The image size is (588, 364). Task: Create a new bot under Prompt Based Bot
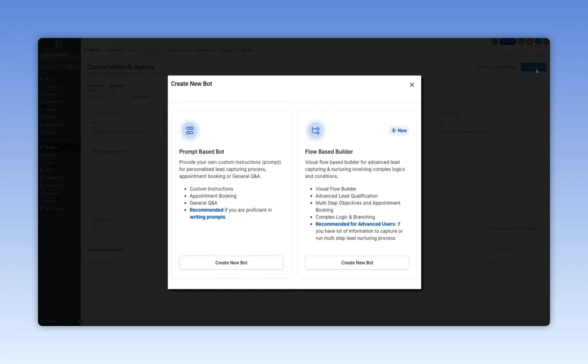(x=231, y=263)
